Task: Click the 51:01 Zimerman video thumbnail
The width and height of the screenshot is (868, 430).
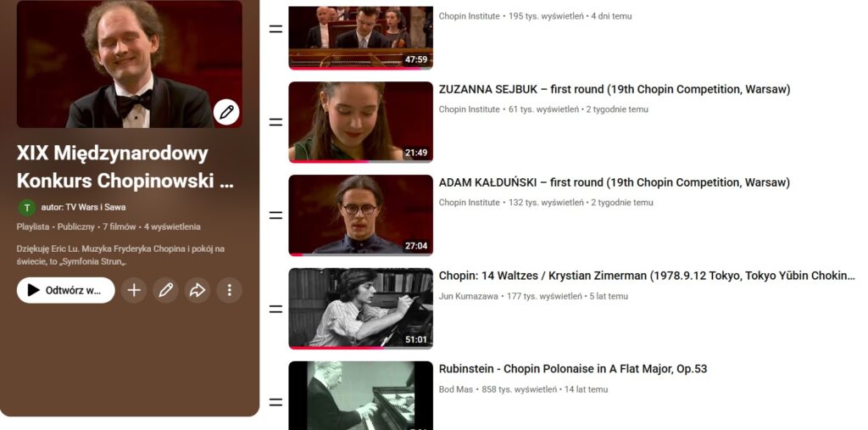Action: (x=360, y=309)
